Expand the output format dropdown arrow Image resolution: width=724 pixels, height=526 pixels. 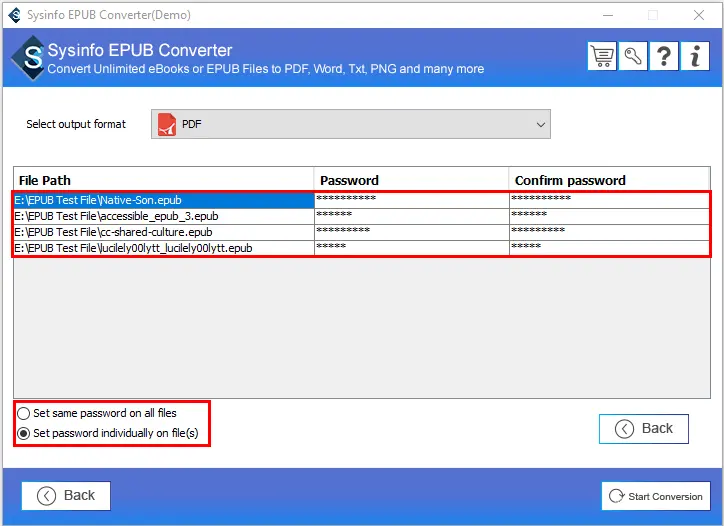(x=541, y=124)
